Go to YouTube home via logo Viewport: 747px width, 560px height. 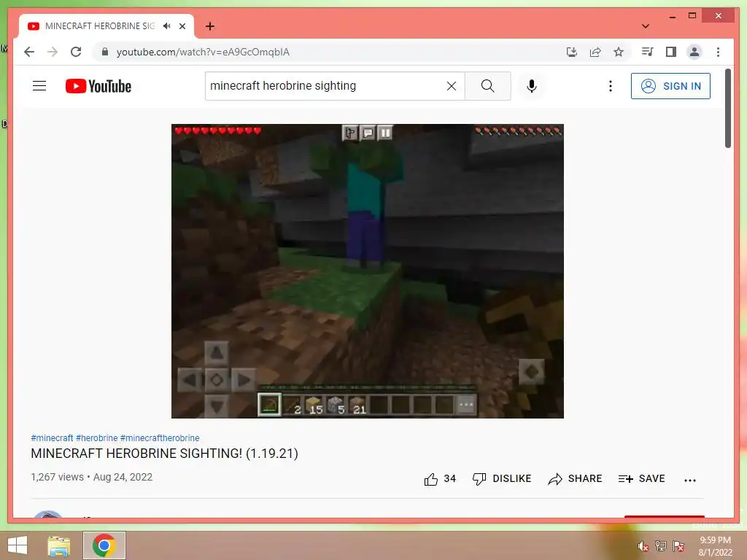(x=98, y=86)
